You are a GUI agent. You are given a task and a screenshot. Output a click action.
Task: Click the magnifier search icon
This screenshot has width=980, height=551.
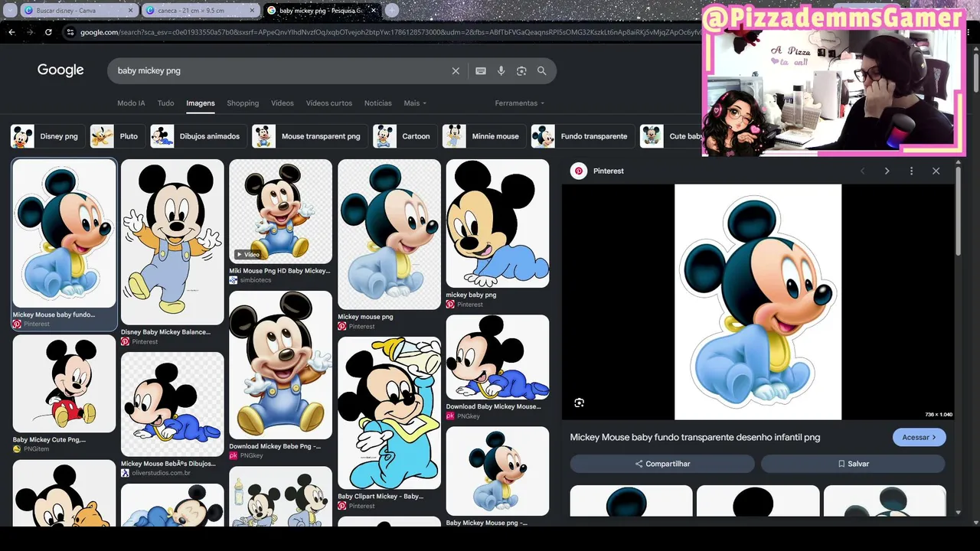tap(542, 70)
